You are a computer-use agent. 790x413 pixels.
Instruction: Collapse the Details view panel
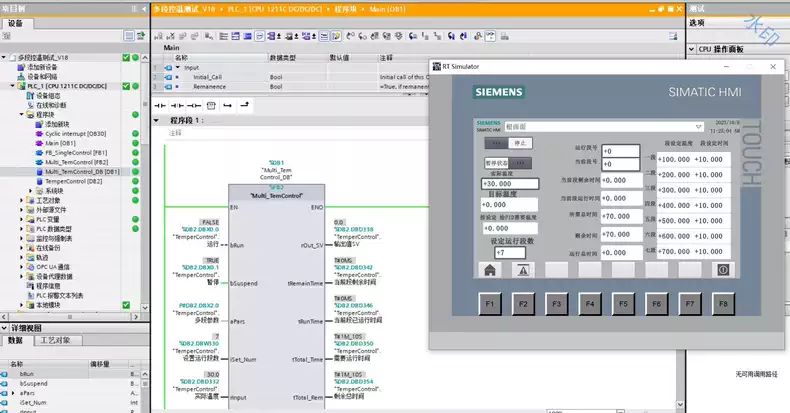(x=5, y=328)
